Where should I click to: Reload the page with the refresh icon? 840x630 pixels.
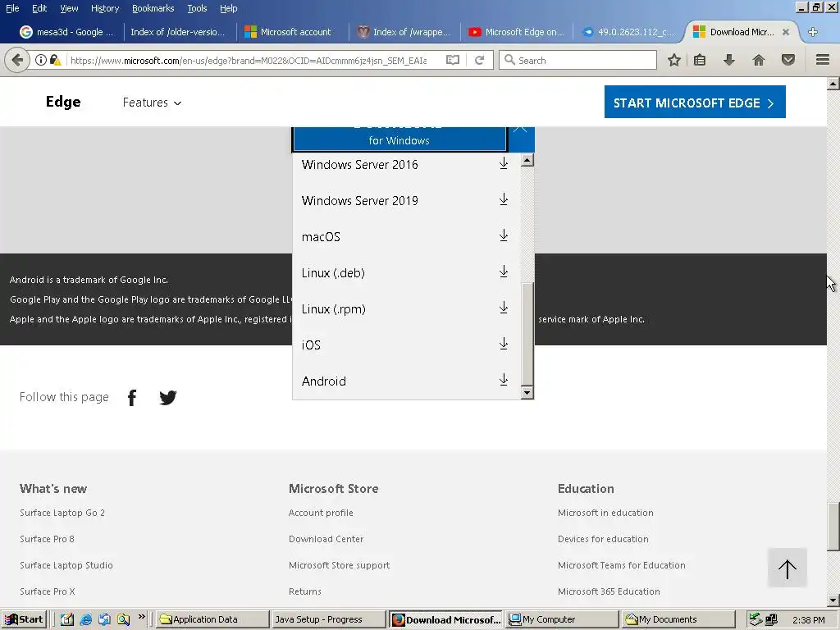point(479,60)
